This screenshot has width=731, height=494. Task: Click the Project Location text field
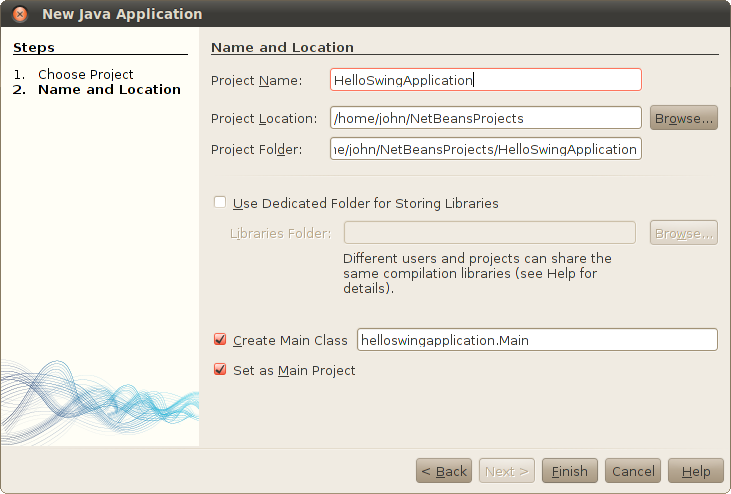click(486, 118)
